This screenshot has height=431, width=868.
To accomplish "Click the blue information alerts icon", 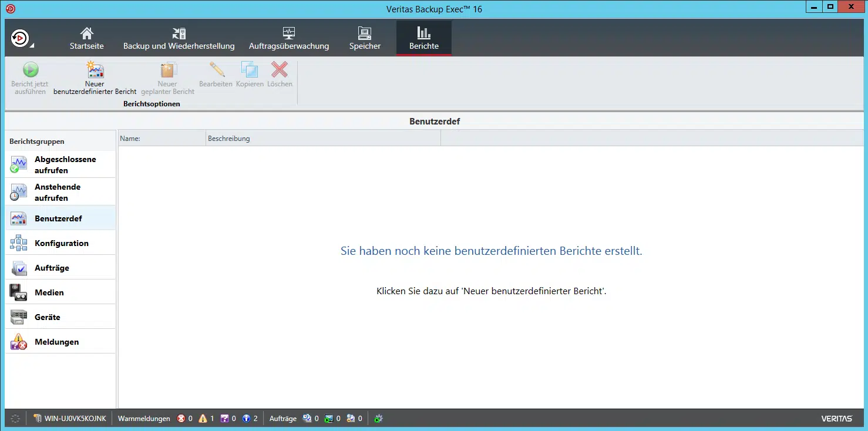I will coord(247,419).
